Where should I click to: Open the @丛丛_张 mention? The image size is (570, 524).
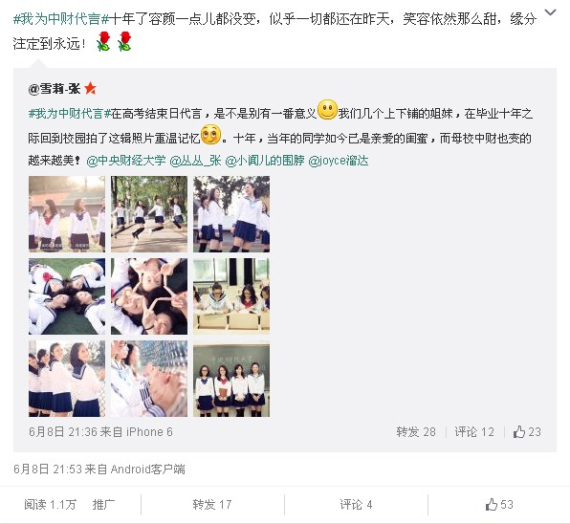coord(195,161)
